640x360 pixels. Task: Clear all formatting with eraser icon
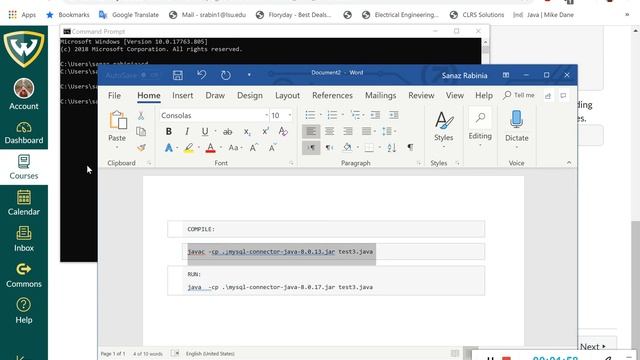pos(283,131)
